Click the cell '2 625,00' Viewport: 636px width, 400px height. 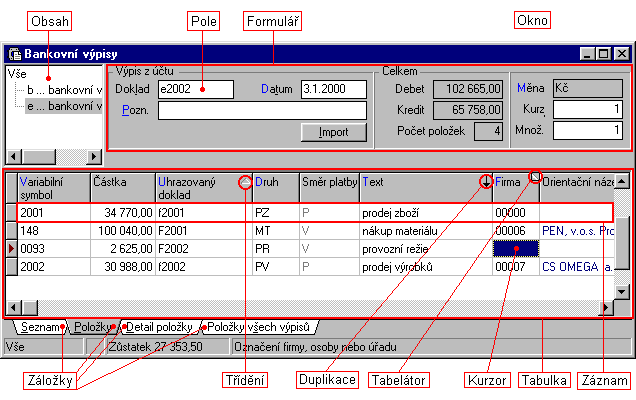tap(123, 249)
